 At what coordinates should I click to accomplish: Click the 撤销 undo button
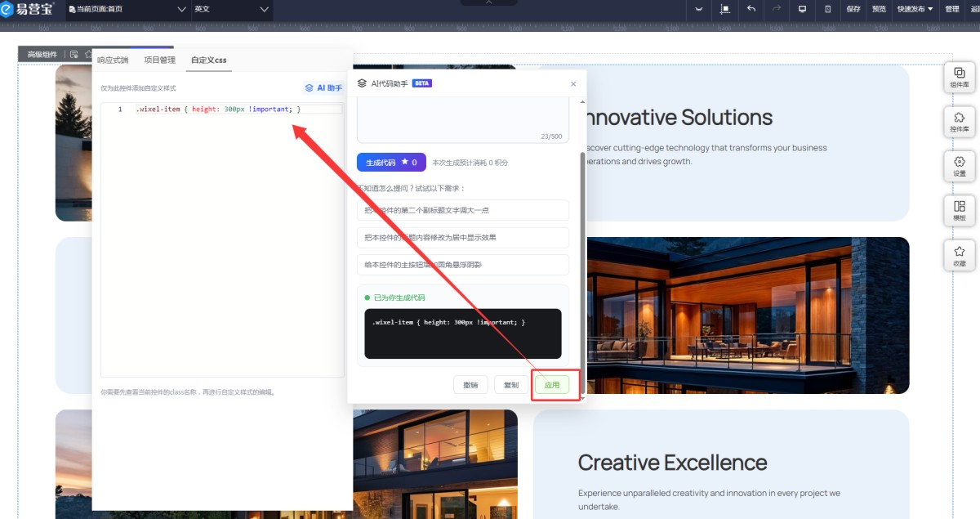[470, 385]
